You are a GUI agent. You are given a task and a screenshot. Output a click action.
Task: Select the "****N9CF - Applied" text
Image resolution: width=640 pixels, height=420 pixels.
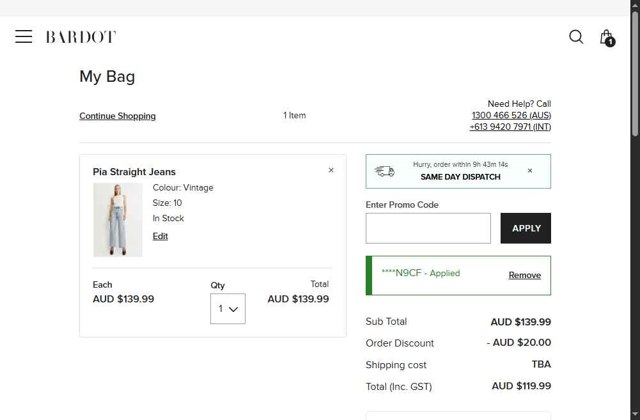click(x=420, y=273)
